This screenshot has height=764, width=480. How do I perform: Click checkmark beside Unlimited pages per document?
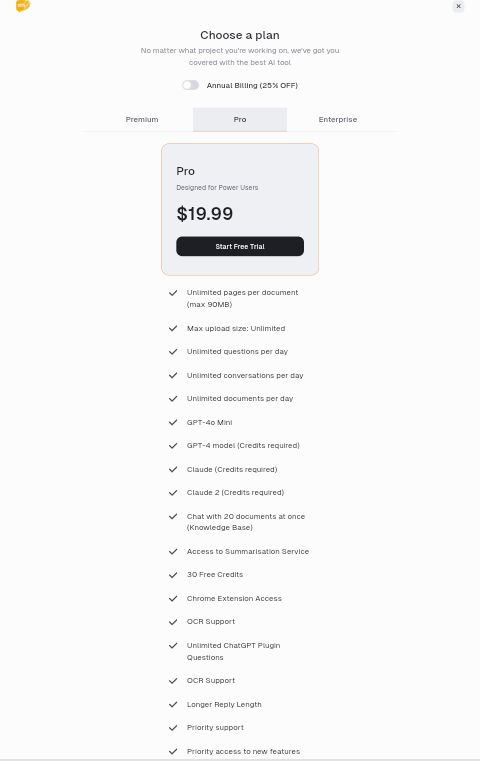pyautogui.click(x=173, y=293)
